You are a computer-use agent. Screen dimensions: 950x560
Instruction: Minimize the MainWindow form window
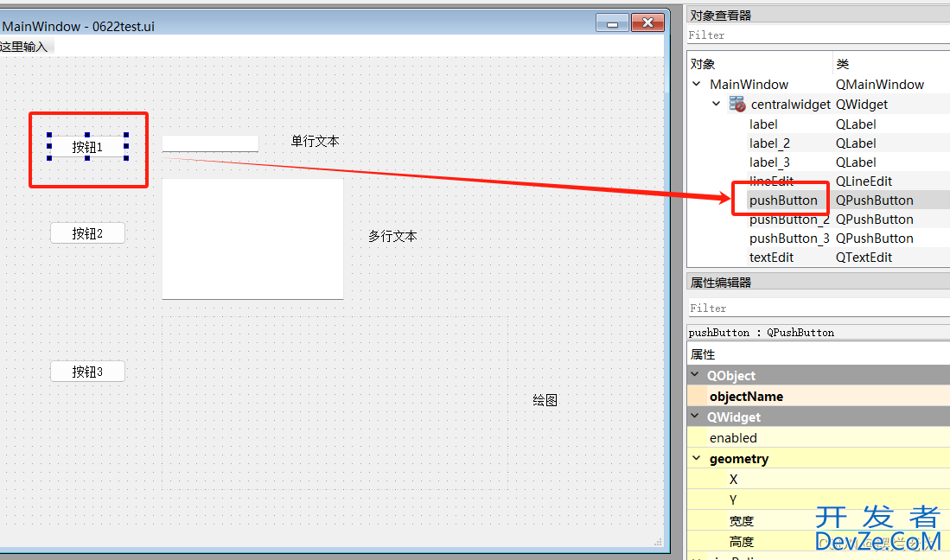click(x=612, y=23)
